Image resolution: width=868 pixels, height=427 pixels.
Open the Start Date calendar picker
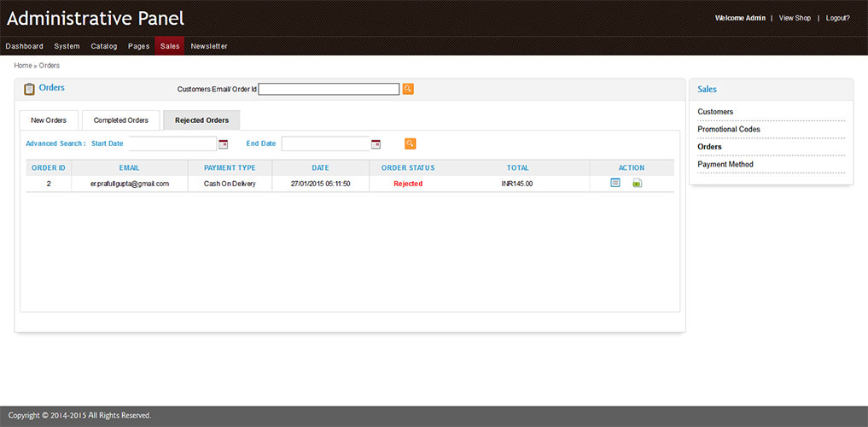(x=224, y=144)
